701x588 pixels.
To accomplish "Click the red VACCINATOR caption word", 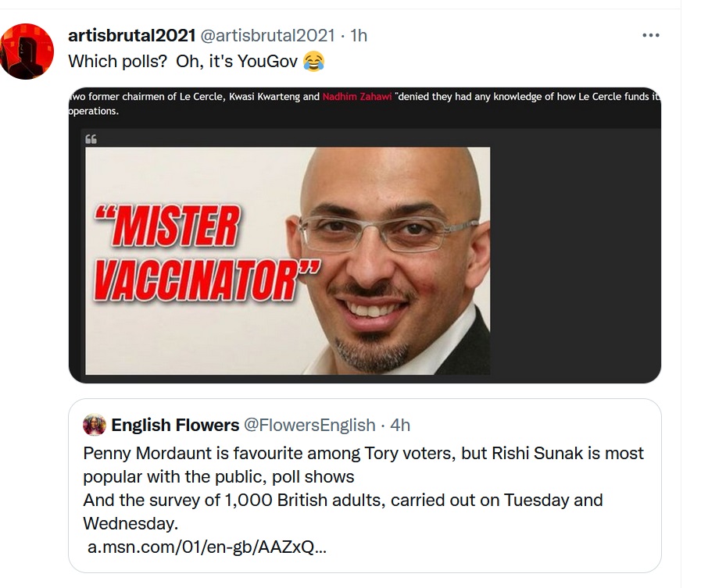I will [206, 280].
